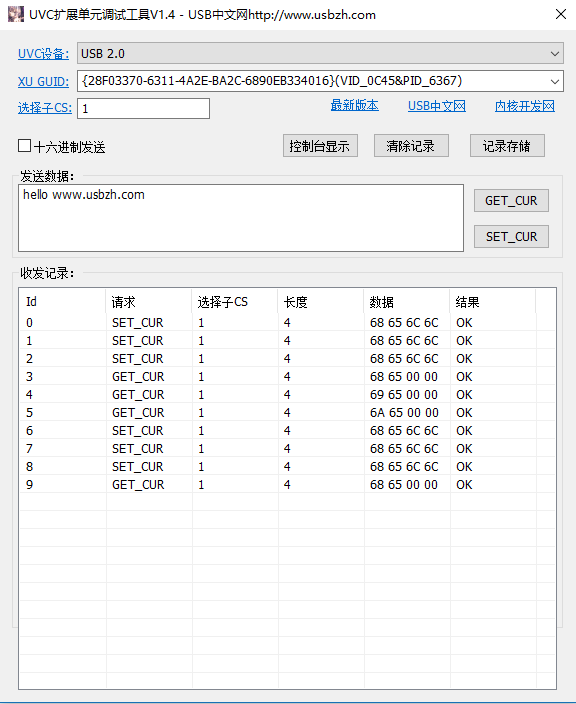Click the XU GUID label link
Image resolution: width=576 pixels, height=704 pixels.
(x=44, y=81)
